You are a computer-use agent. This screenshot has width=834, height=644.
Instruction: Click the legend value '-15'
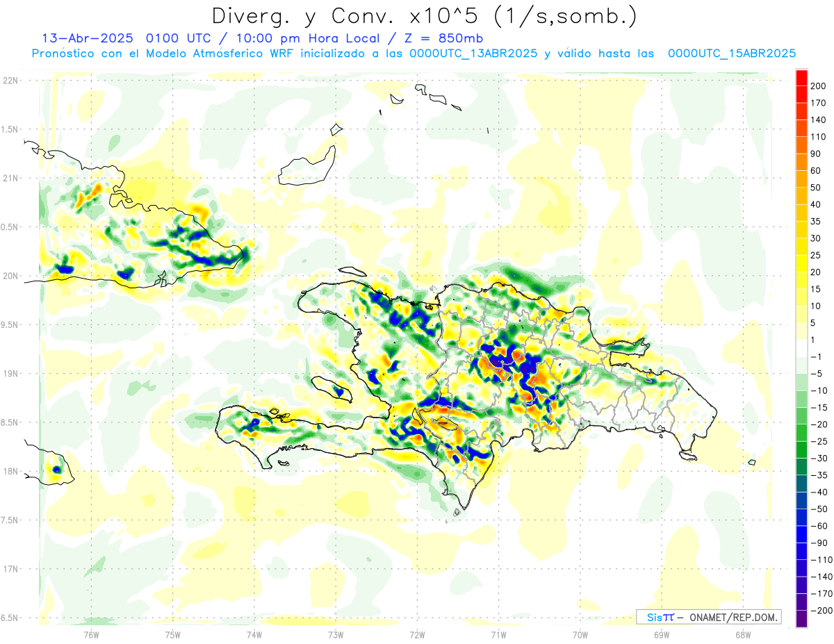pos(818,408)
